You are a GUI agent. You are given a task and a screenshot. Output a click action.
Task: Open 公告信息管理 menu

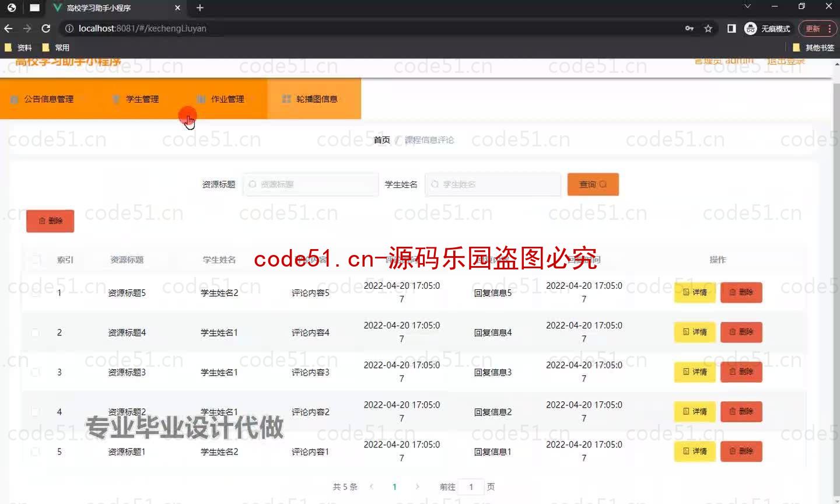click(x=43, y=99)
